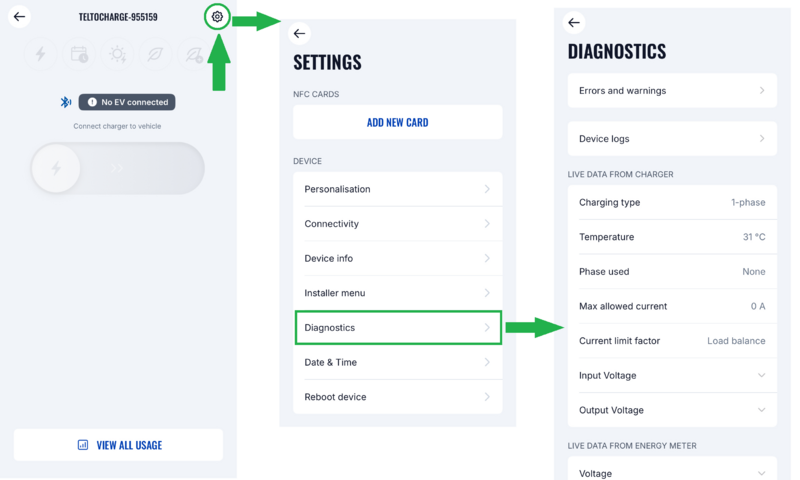
Task: Open the Installer menu entry
Action: [x=397, y=293]
